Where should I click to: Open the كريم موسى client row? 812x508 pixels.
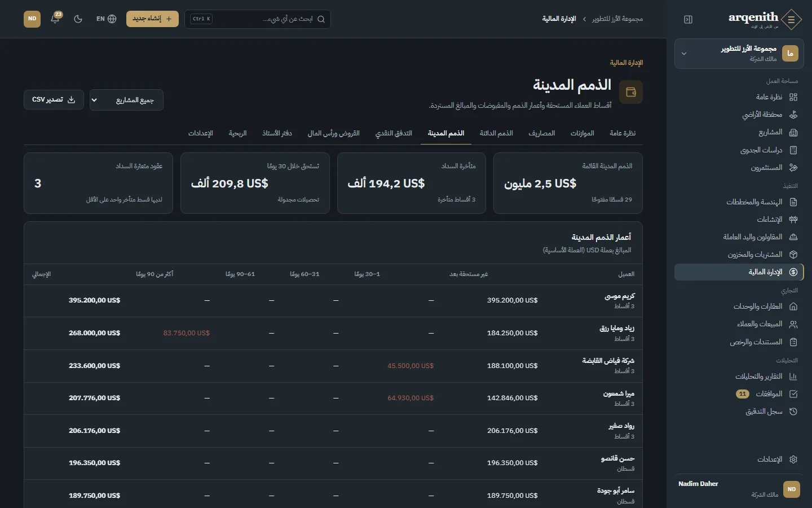[333, 301]
